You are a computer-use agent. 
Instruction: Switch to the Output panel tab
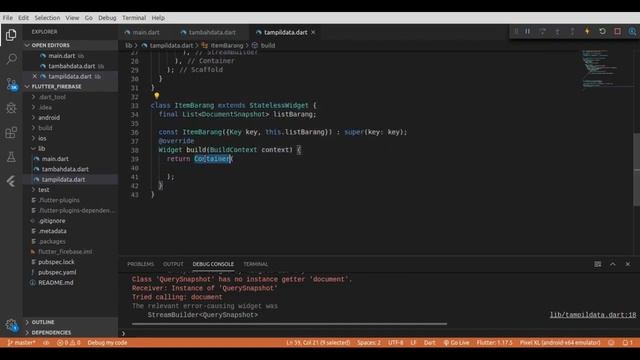click(x=173, y=264)
